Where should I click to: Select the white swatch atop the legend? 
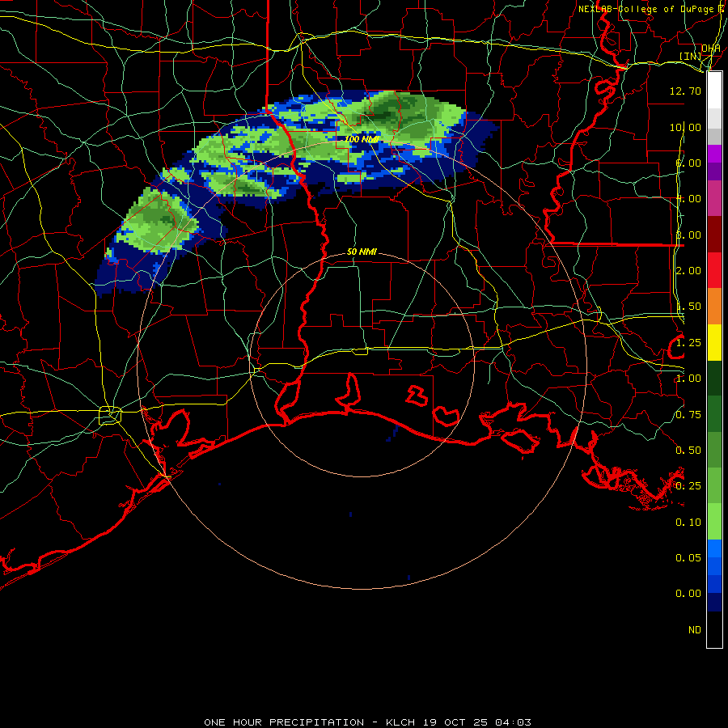click(x=714, y=91)
